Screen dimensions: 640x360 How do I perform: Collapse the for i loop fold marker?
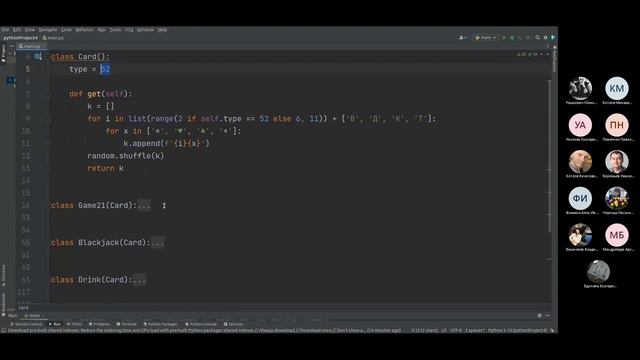pos(48,119)
